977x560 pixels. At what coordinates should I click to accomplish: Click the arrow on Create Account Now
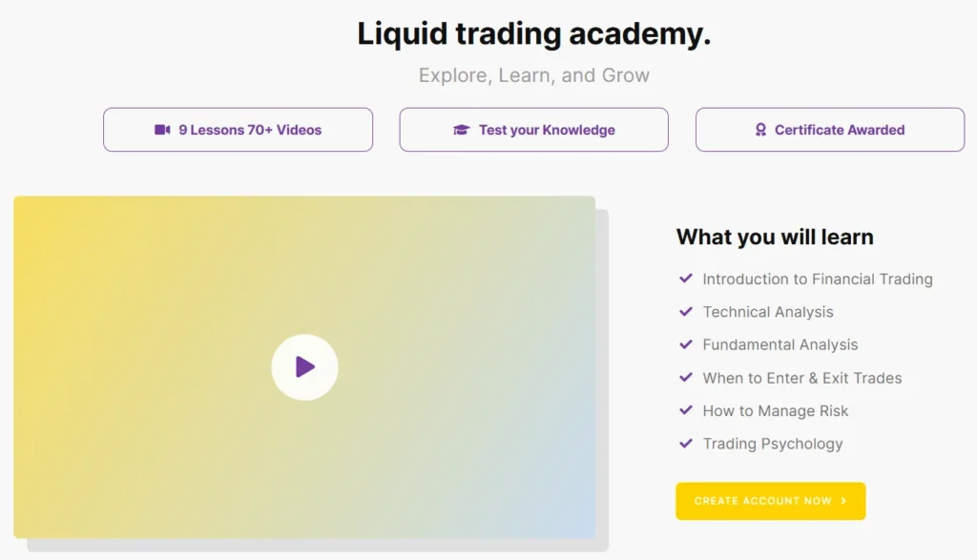click(x=844, y=501)
